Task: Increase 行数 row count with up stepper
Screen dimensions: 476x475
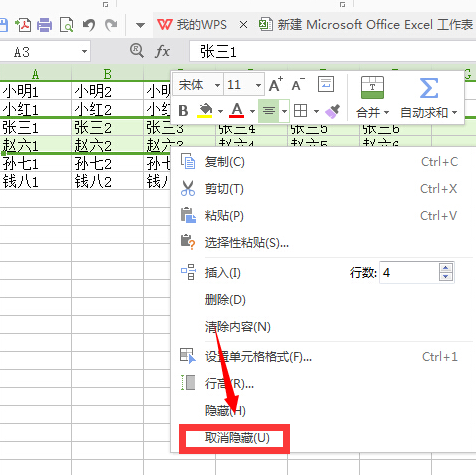Action: coord(446,268)
